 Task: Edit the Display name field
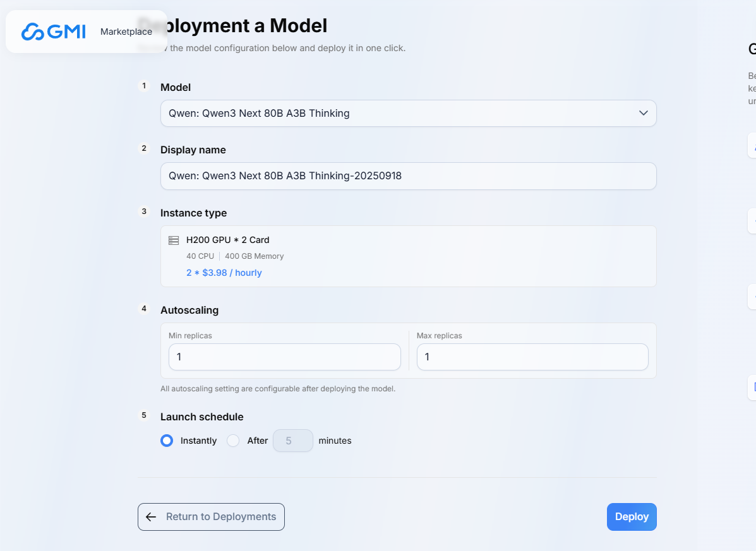(409, 176)
